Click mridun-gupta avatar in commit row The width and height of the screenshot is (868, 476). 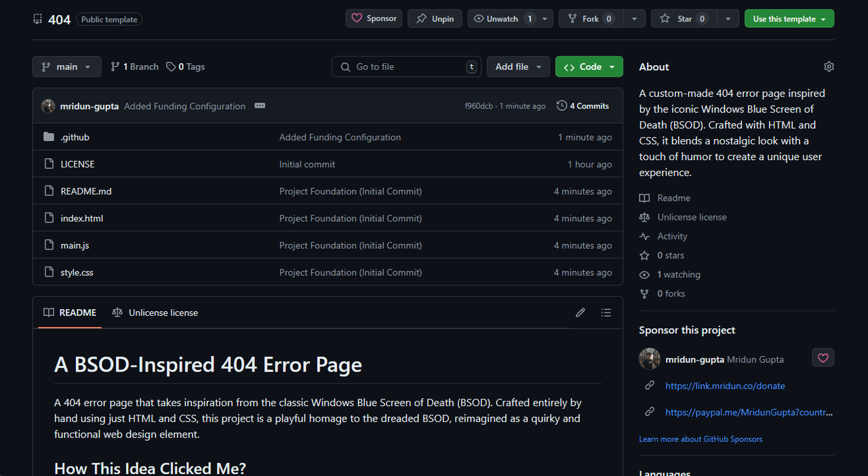(x=48, y=106)
